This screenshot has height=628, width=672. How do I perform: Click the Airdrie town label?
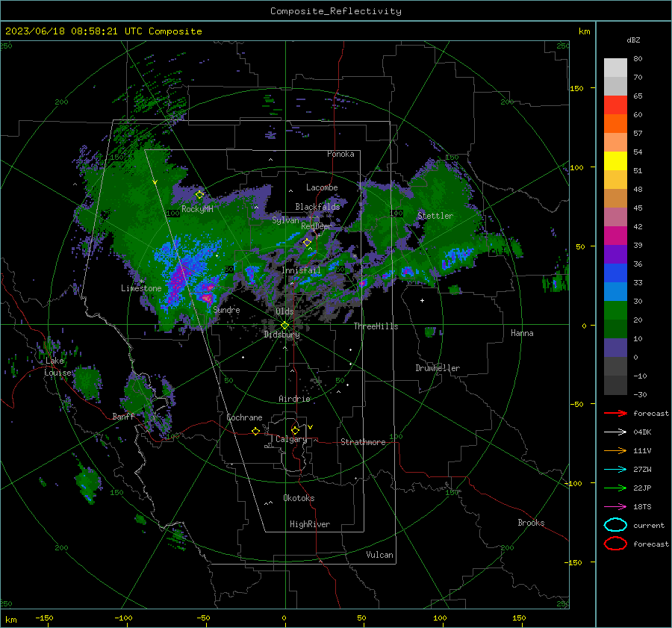coord(294,399)
